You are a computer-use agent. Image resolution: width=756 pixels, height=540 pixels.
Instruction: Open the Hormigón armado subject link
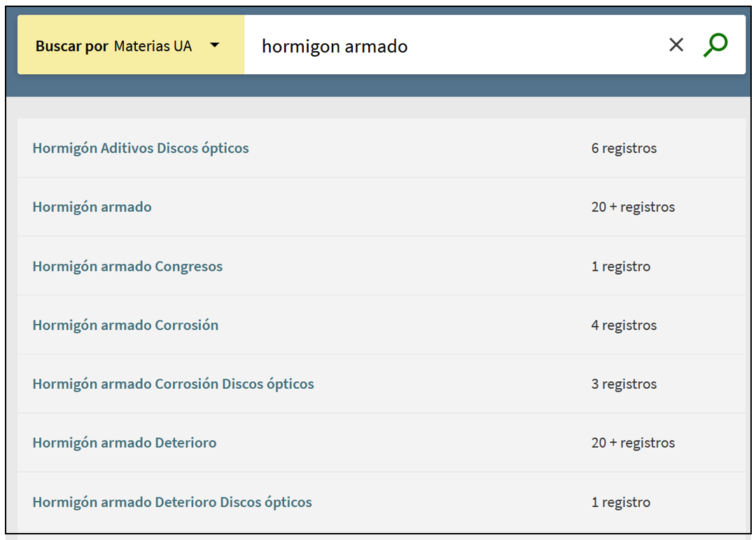tap(92, 207)
